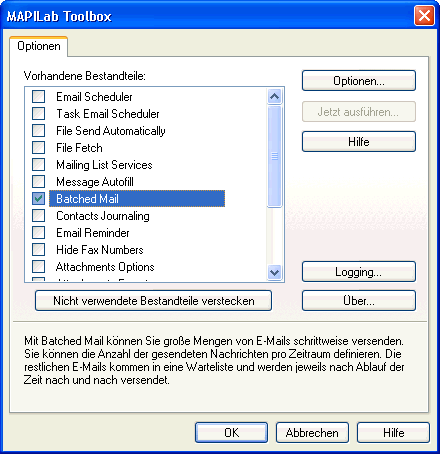Click the component list scrollbar thumb
Screen dimensions: 440x454
[275, 156]
